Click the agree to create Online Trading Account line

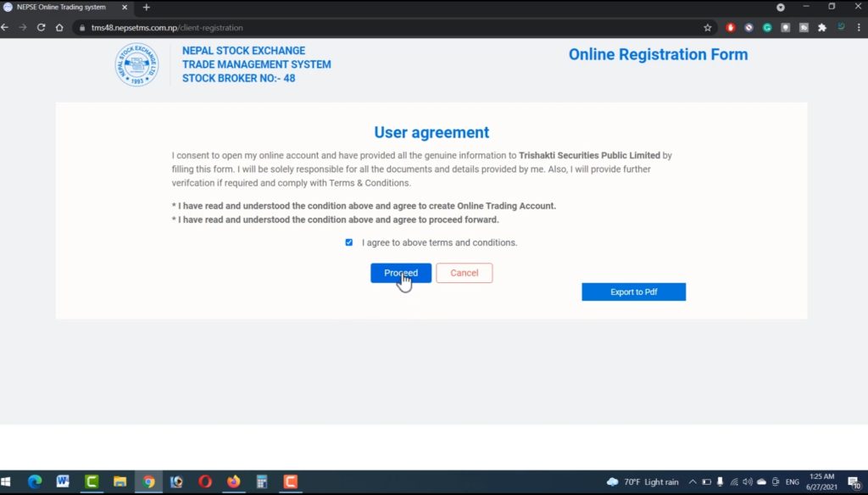pyautogui.click(x=364, y=206)
